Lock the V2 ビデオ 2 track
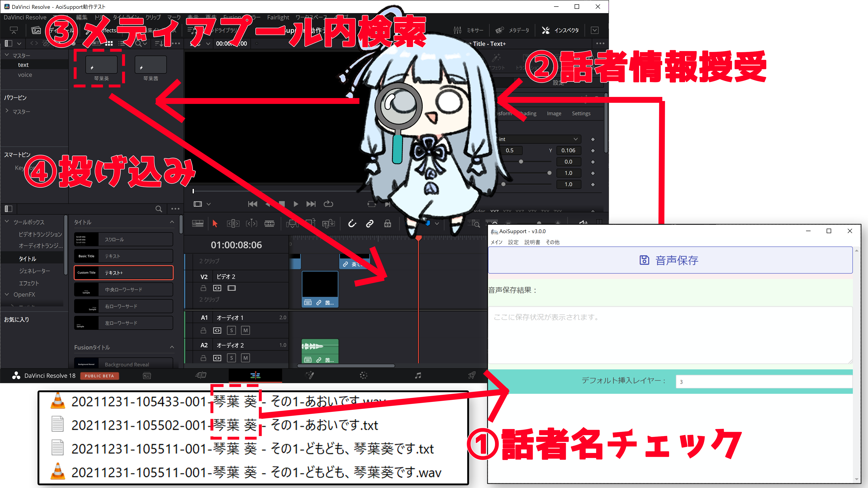Screen dimensions: 868x488 (203, 288)
